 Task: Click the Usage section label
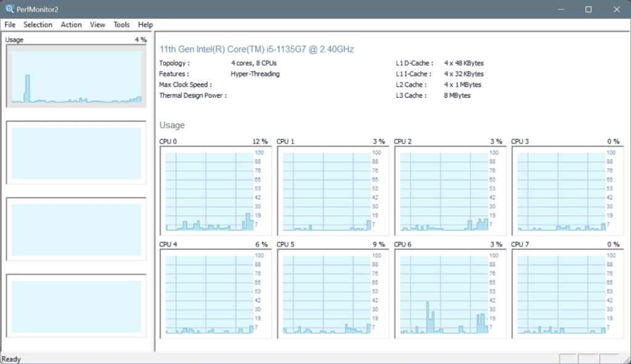[172, 125]
